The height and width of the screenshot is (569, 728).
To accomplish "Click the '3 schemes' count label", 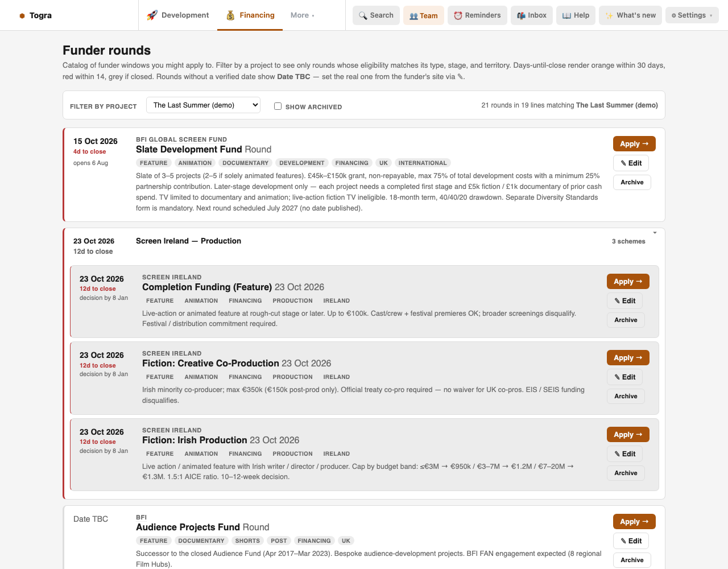I will click(x=628, y=241).
